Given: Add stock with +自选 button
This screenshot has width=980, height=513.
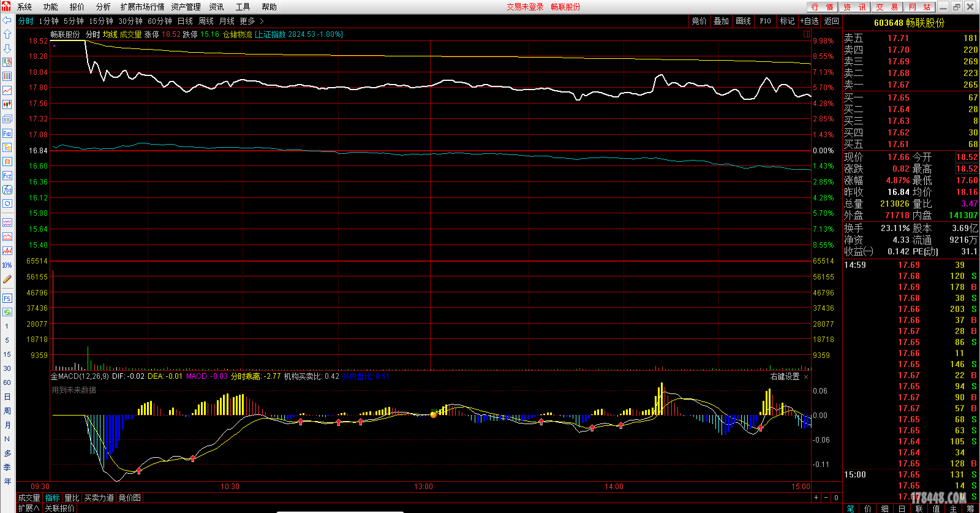Looking at the screenshot, I should (809, 21).
